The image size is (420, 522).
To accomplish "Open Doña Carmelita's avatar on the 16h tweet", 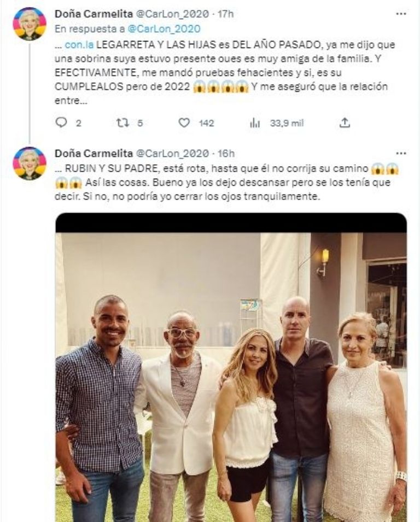I will [x=29, y=163].
